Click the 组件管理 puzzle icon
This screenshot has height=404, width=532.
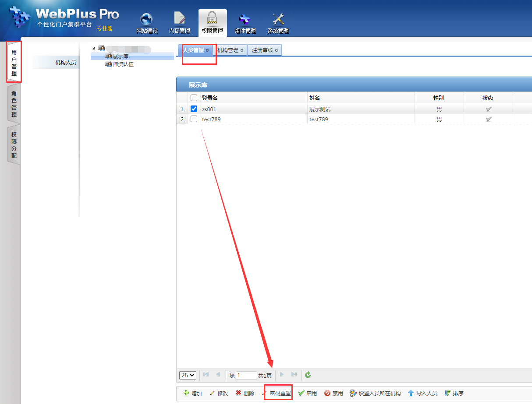[245, 19]
